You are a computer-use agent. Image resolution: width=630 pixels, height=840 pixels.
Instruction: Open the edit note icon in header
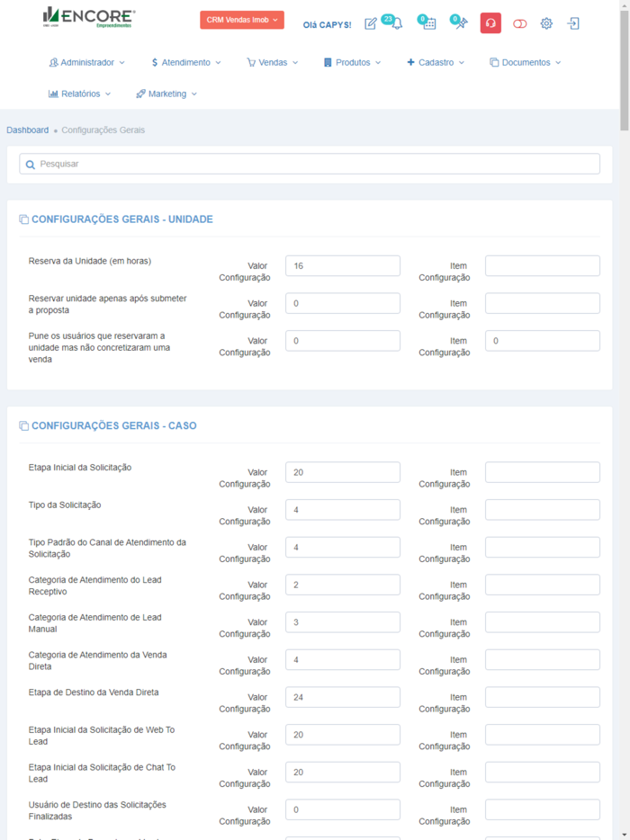pos(371,24)
